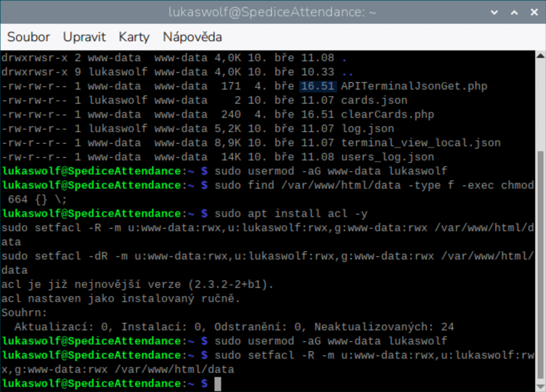Image resolution: width=546 pixels, height=392 pixels.
Task: Minimize the terminal window
Action: [x=494, y=12]
